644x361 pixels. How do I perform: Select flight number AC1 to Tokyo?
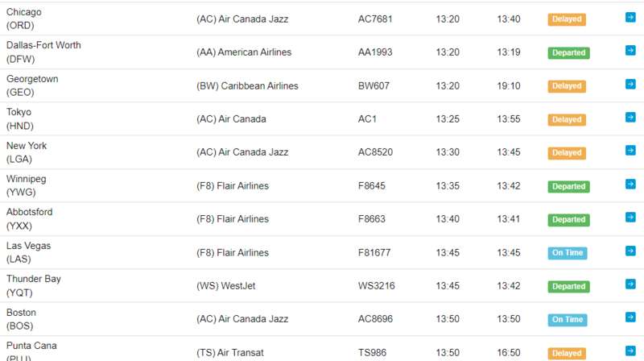[367, 119]
